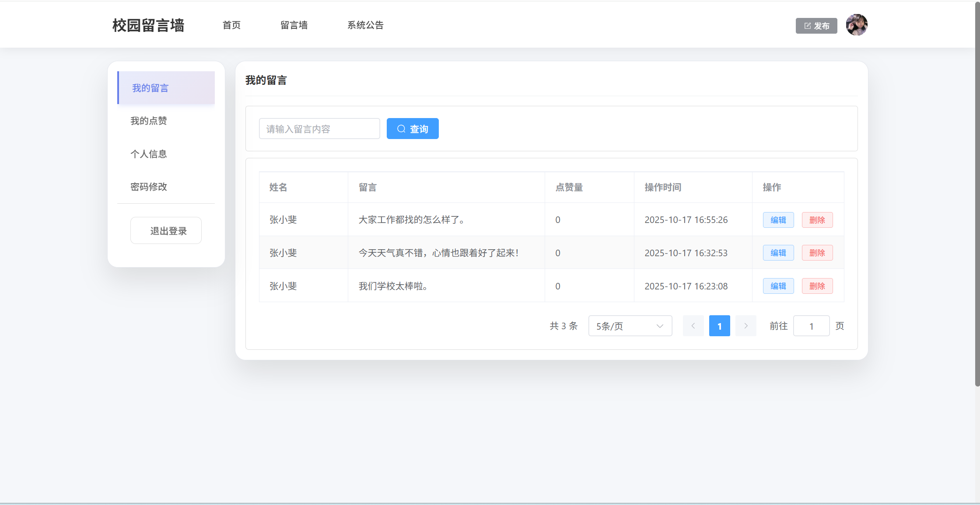Focus the 请输入留言内容 search field
Image resolution: width=980 pixels, height=505 pixels.
pyautogui.click(x=319, y=129)
